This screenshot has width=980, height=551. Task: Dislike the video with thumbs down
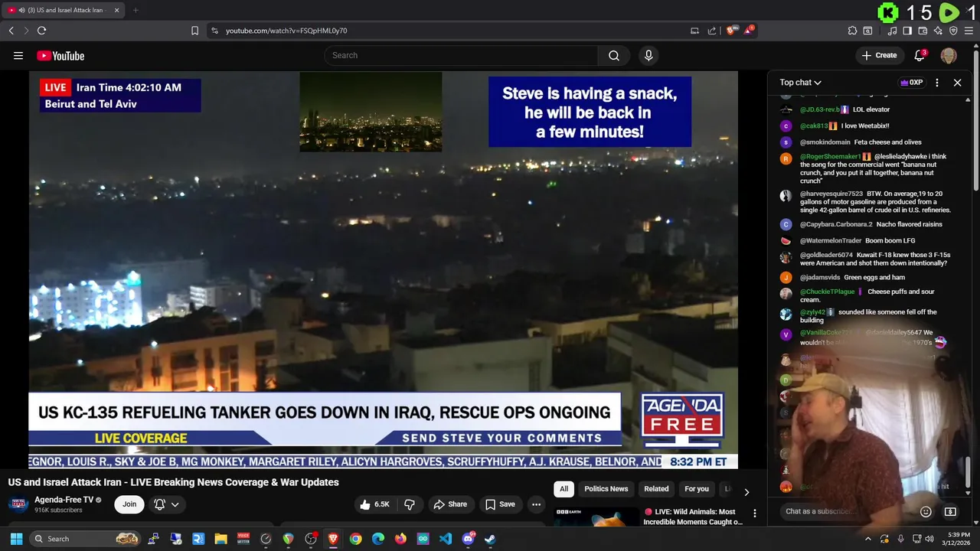coord(410,504)
